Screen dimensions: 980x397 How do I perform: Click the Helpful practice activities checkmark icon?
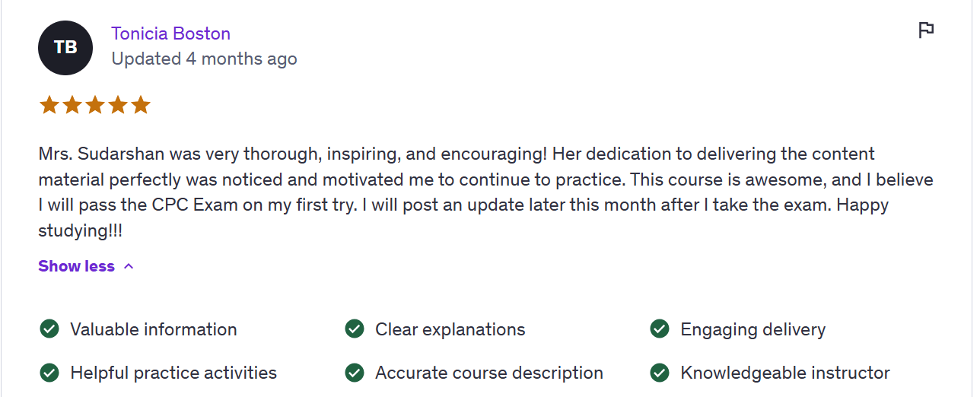pos(49,373)
